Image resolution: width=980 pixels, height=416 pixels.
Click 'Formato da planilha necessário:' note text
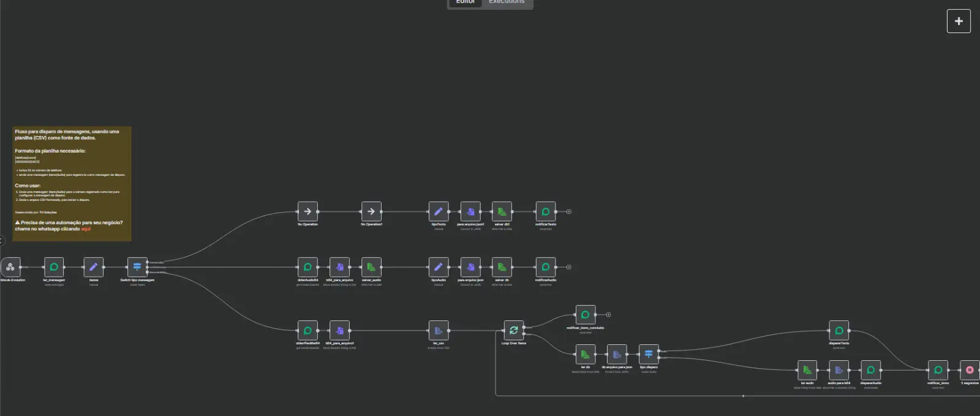pos(50,151)
